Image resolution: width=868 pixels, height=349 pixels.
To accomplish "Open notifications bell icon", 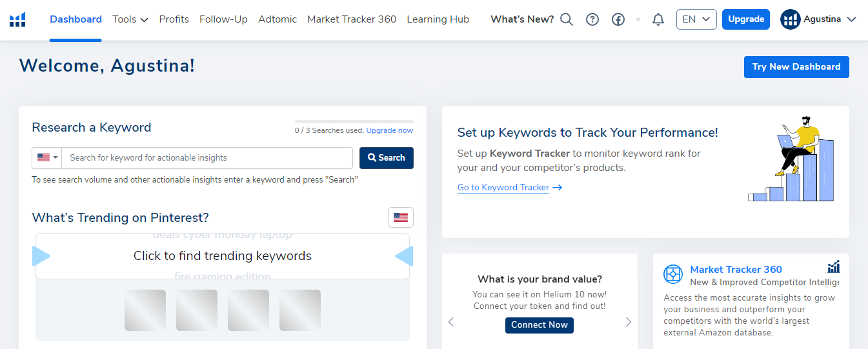I will 658,19.
